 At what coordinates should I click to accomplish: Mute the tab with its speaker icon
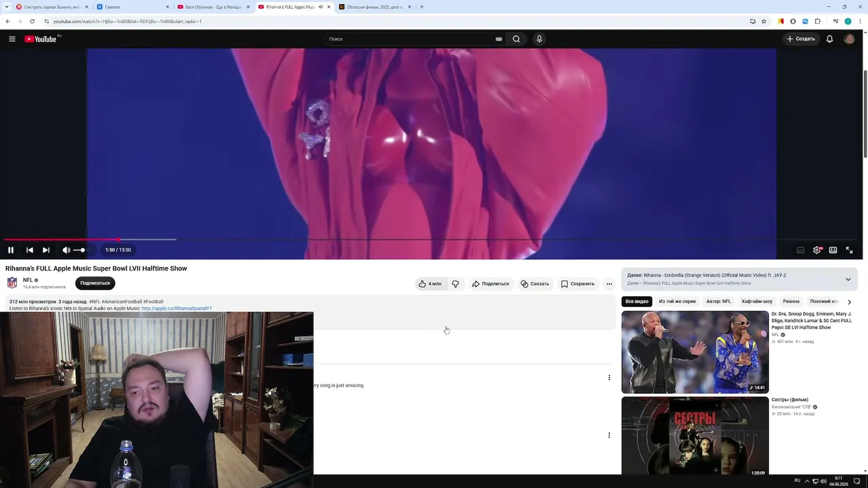coord(321,7)
